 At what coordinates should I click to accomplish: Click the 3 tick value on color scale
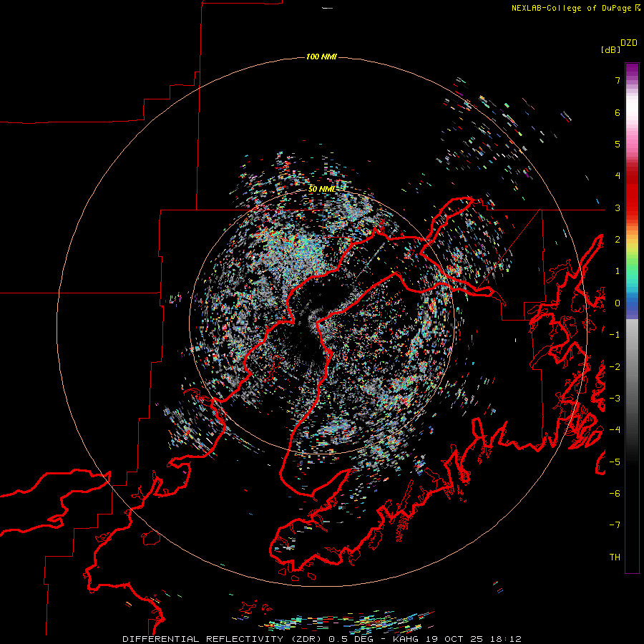pyautogui.click(x=618, y=208)
